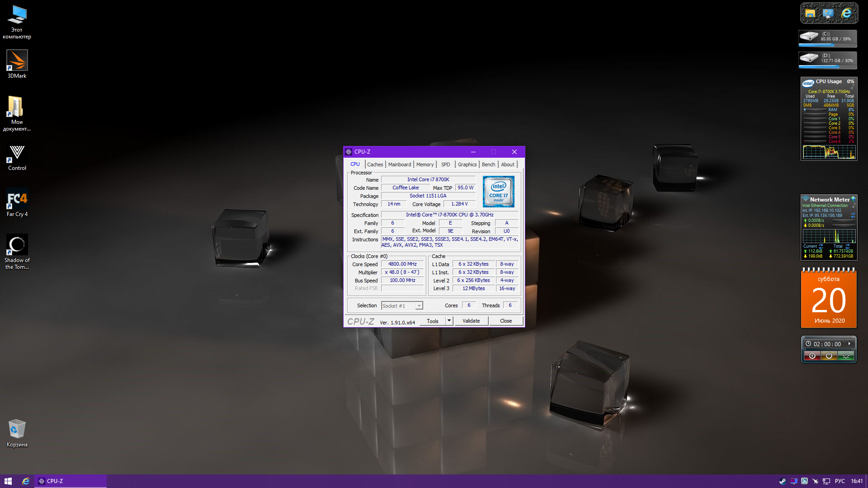Viewport: 868px width, 488px height.
Task: Click the Steam icon in system tray
Action: tap(782, 481)
